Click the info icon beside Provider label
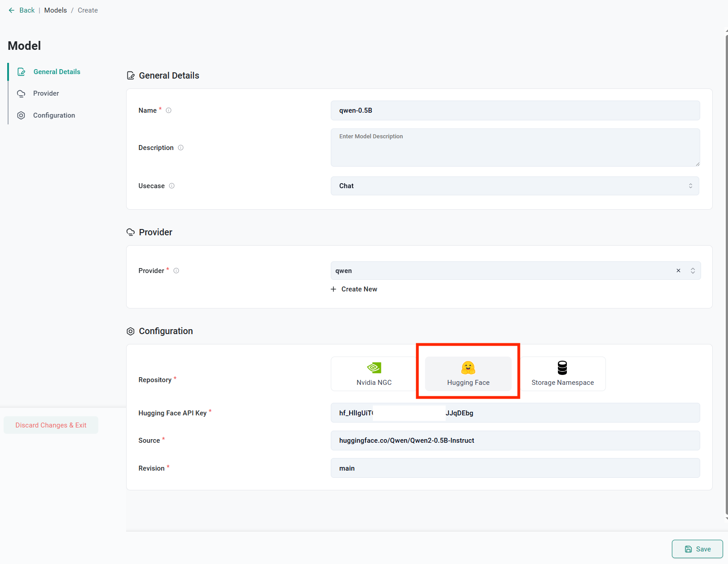Screen dimensions: 728x564 (176, 271)
